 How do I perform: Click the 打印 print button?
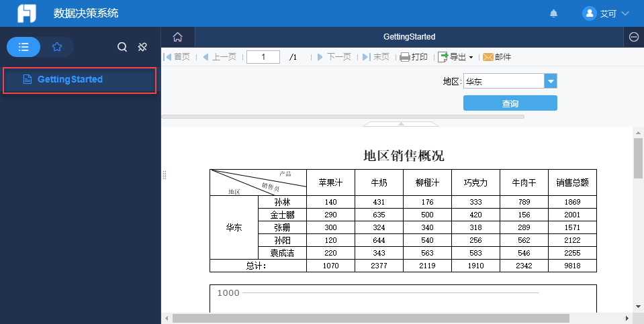[x=414, y=57]
